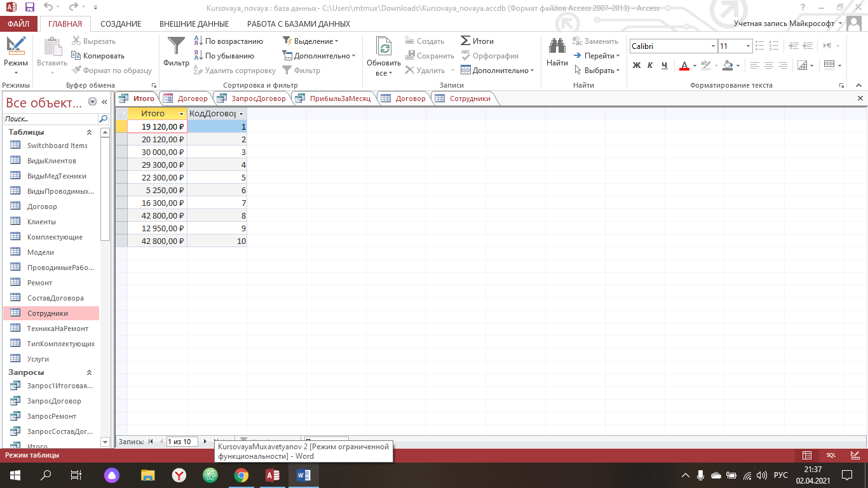868x488 pixels.
Task: Open the Windows Start menu
Action: click(x=15, y=475)
